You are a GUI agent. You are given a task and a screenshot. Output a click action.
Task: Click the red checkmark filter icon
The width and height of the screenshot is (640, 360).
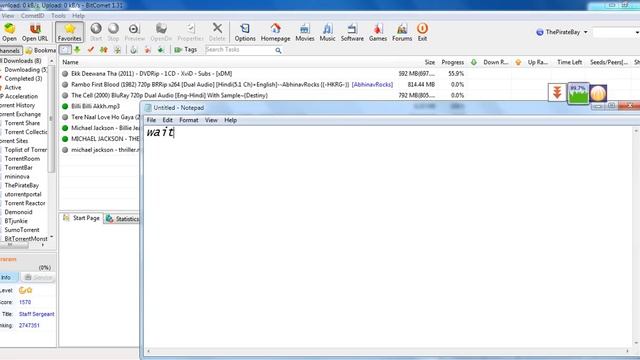[x=91, y=50]
